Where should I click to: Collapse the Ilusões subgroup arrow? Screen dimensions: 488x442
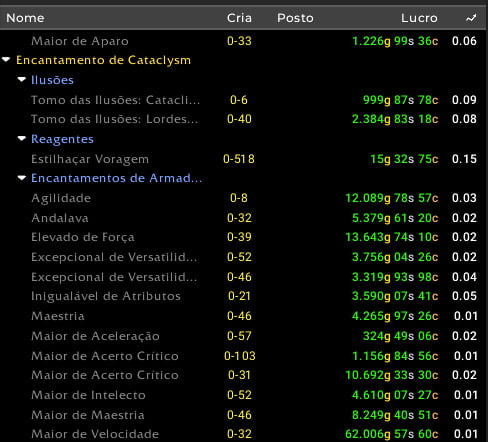point(22,80)
